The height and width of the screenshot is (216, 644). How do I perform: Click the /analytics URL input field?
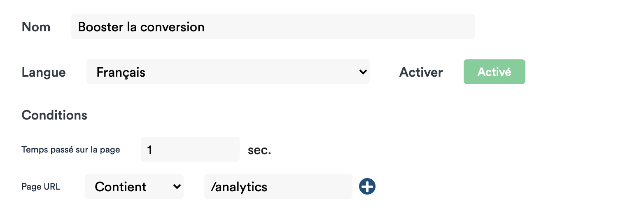pos(278,187)
